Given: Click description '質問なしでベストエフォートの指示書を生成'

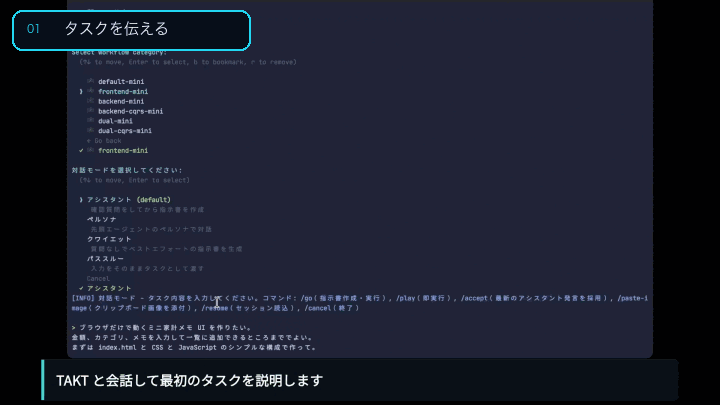Looking at the screenshot, I should [x=166, y=249].
